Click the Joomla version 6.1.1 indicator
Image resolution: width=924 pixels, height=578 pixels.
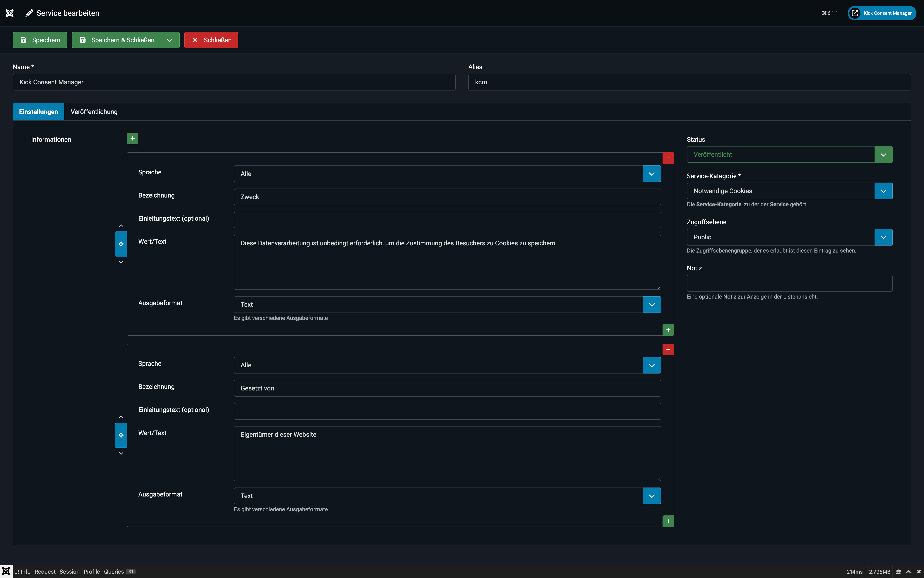(x=830, y=13)
